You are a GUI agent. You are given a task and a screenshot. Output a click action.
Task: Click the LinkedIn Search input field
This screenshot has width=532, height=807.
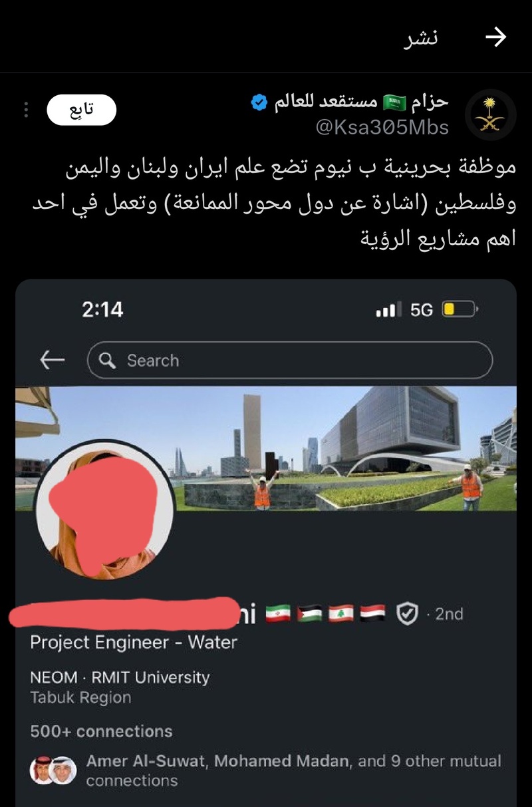tap(290, 361)
